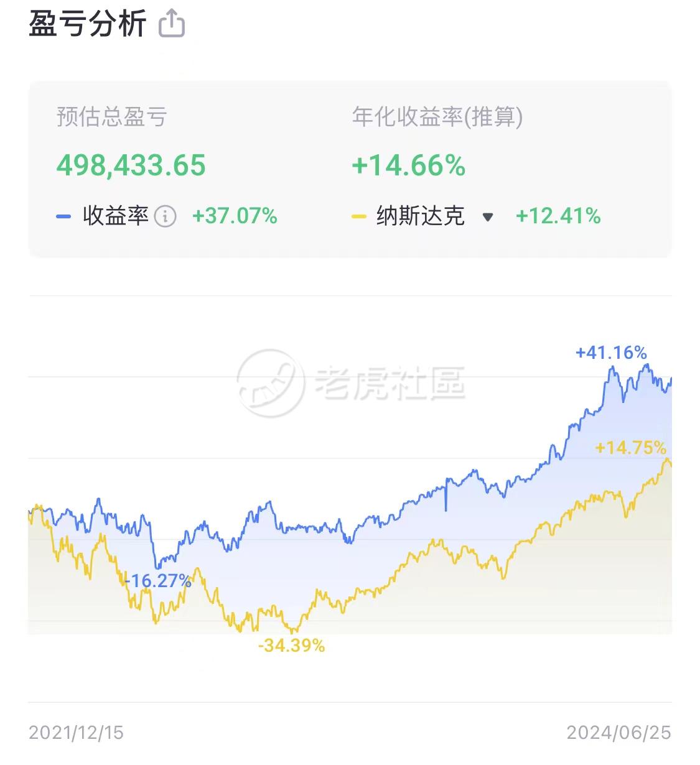Tap the +14.66% annualized return value
The image size is (700, 765).
(409, 165)
